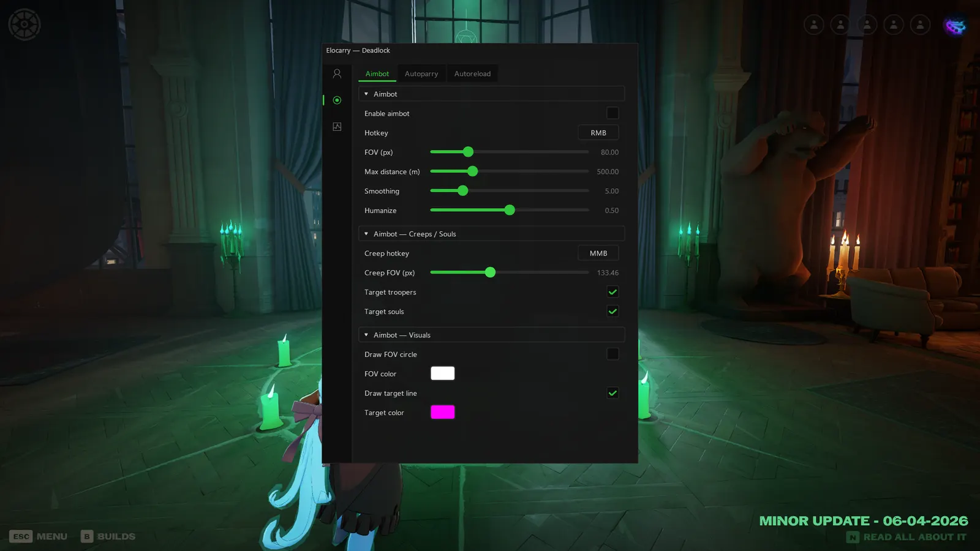Uncheck the Target troopers checkbox
Image resolution: width=980 pixels, height=551 pixels.
612,292
